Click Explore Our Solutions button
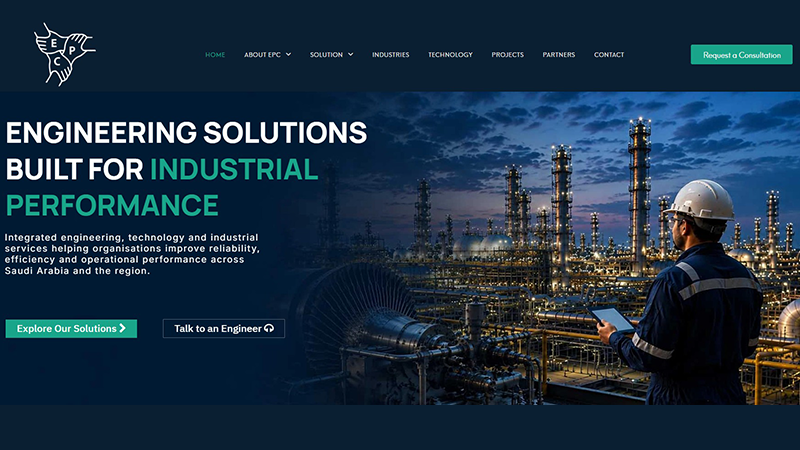800x450 pixels. [x=71, y=329]
